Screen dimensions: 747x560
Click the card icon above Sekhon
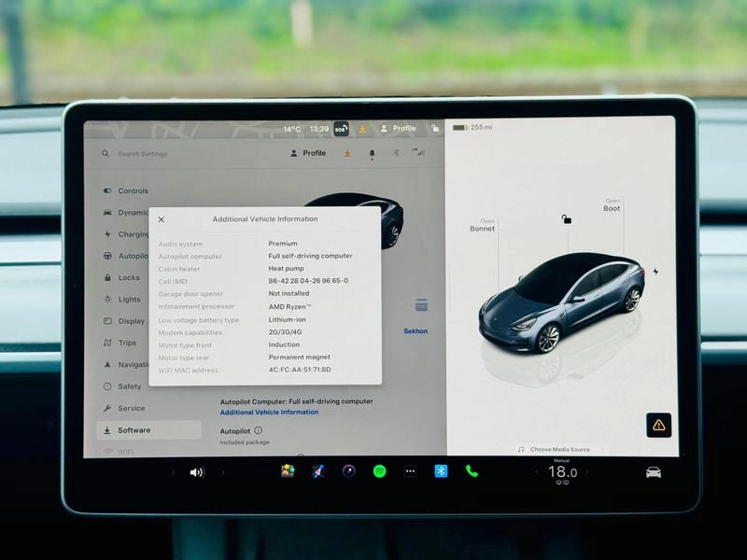pyautogui.click(x=421, y=305)
